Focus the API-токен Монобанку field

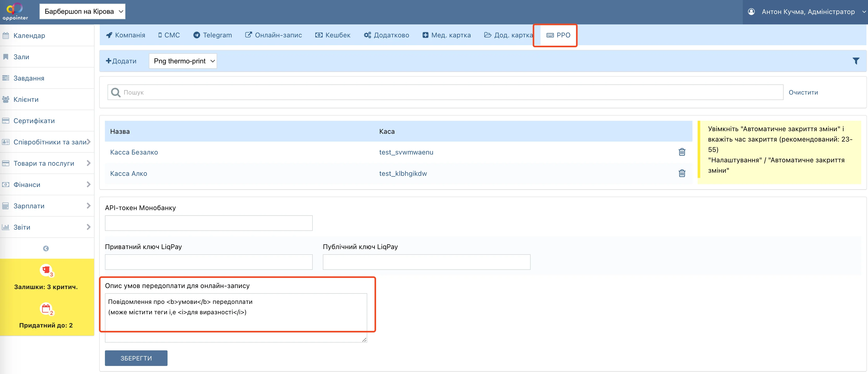tap(209, 223)
